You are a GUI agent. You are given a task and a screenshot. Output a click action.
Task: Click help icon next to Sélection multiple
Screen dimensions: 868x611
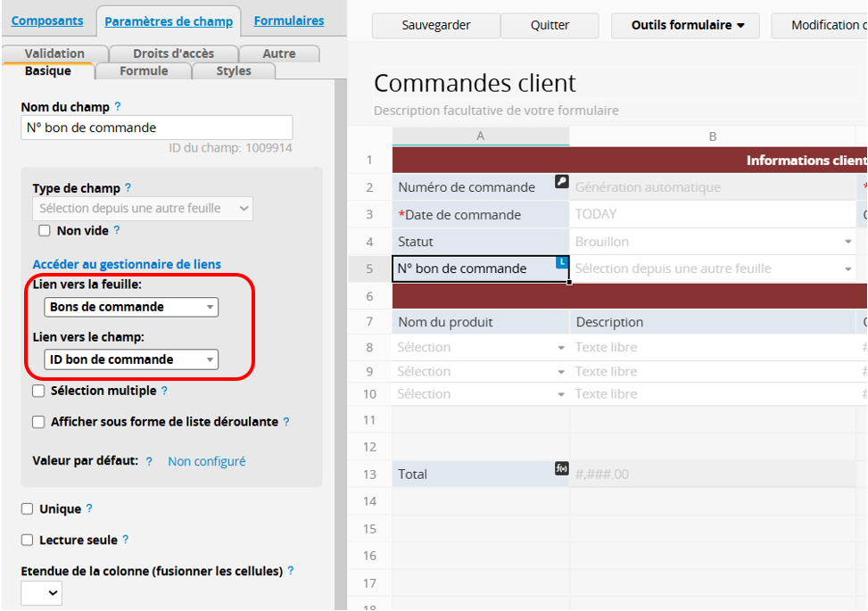pos(164,391)
